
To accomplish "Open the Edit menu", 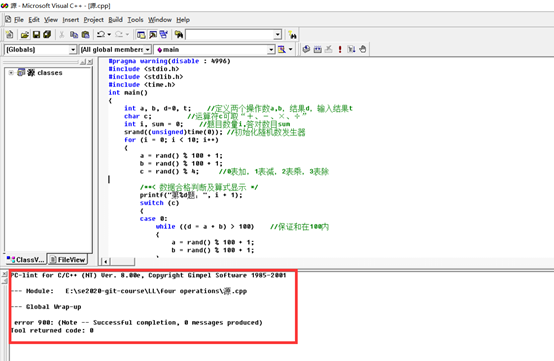I will [x=34, y=20].
